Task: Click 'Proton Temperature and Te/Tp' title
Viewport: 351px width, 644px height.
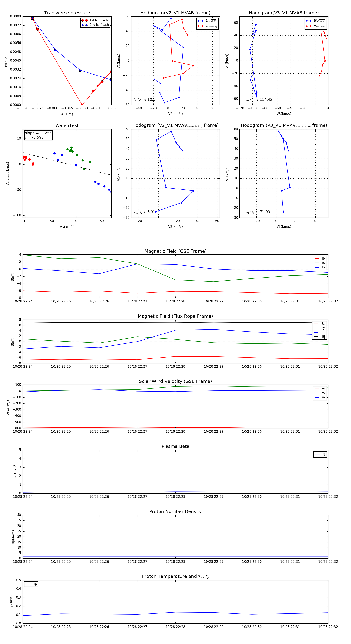Action: pos(175,576)
